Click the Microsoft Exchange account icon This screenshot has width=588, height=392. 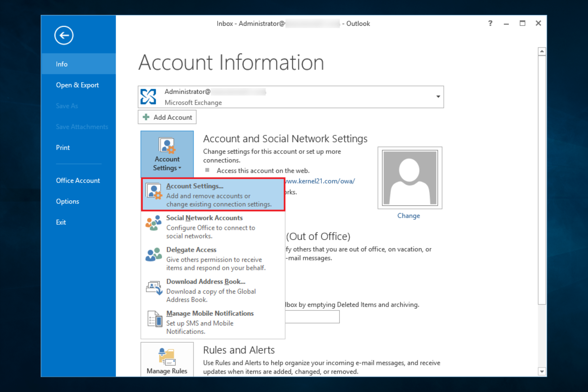[148, 97]
